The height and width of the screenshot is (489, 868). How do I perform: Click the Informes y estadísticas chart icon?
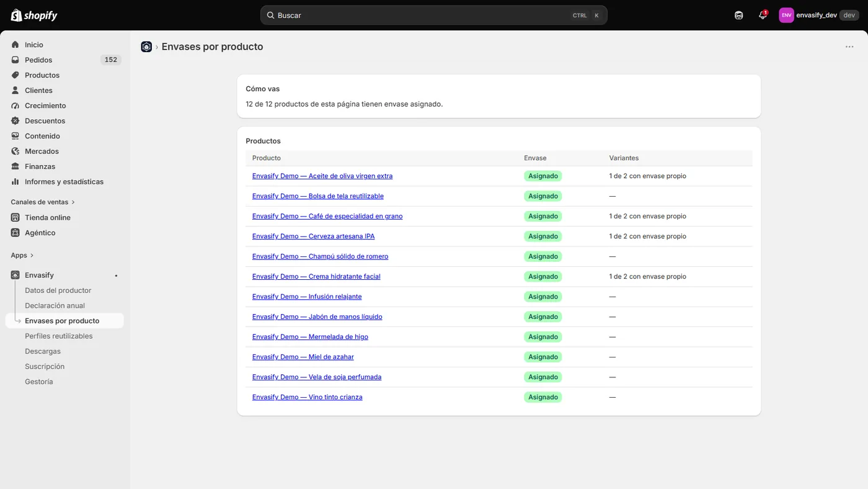coord(15,182)
